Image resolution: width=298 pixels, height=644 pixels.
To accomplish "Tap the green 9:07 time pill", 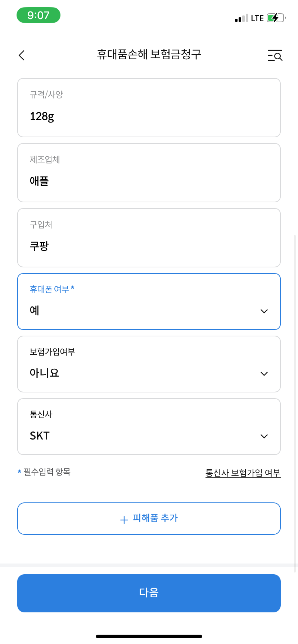I will click(x=39, y=15).
